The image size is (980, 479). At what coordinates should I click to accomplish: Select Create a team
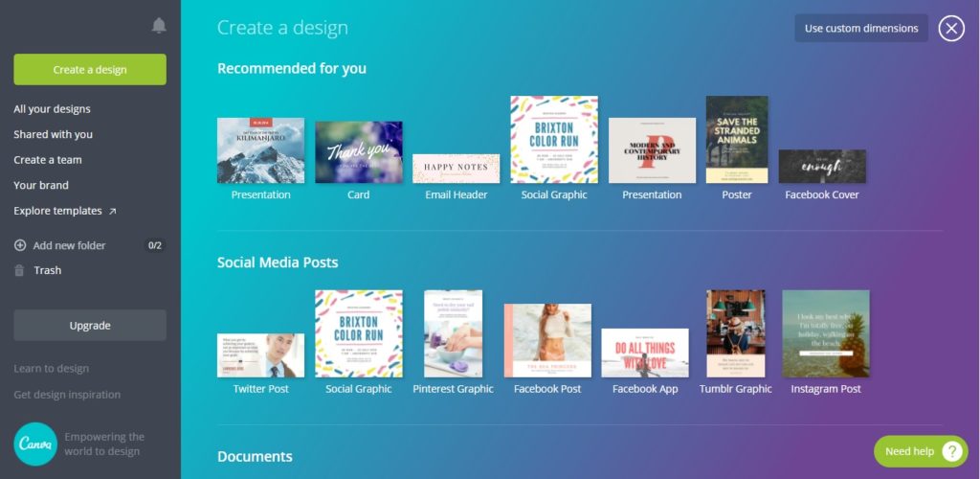[x=48, y=160]
